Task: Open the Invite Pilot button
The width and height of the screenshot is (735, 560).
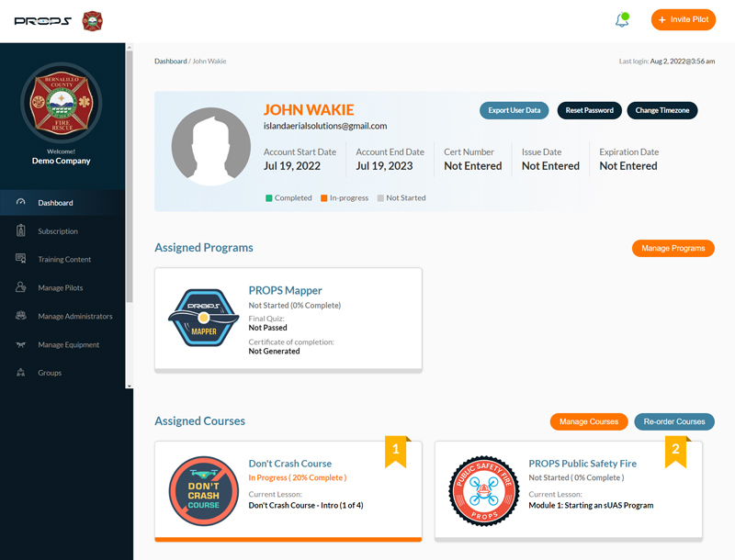Action: [x=683, y=20]
